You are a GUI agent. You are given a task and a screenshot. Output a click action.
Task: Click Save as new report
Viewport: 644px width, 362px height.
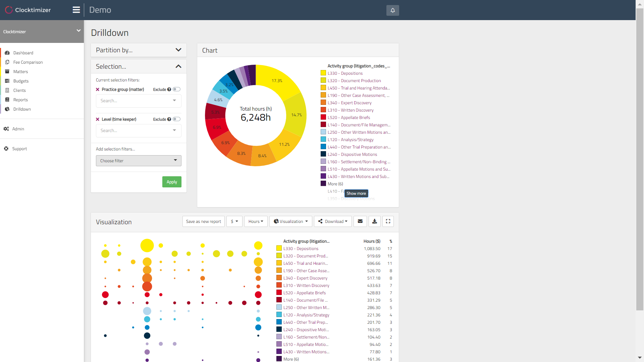[x=203, y=221]
